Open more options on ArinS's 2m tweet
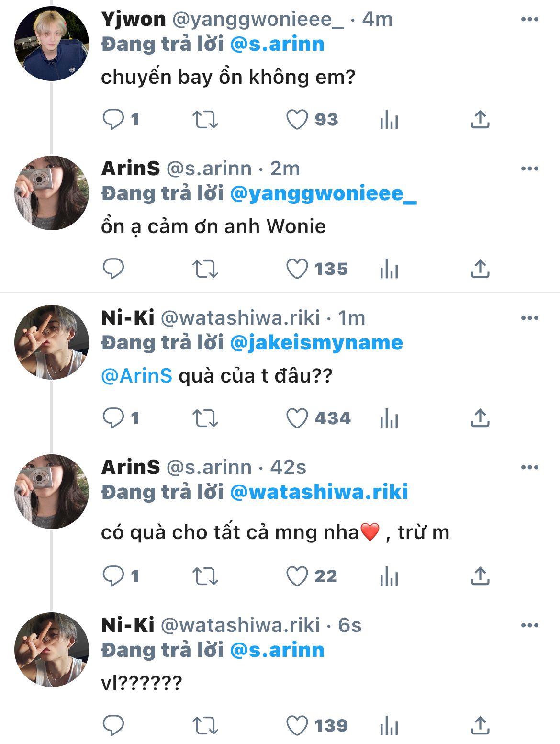 coord(529,169)
